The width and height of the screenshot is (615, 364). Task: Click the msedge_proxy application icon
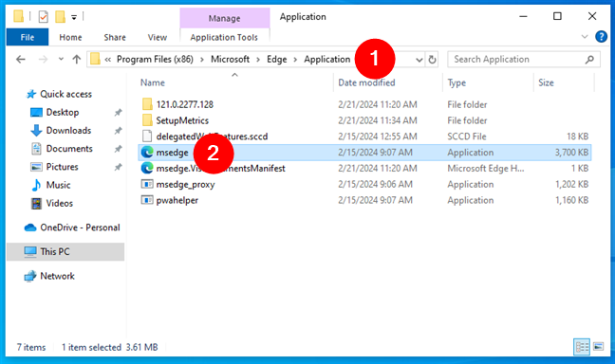tap(147, 184)
